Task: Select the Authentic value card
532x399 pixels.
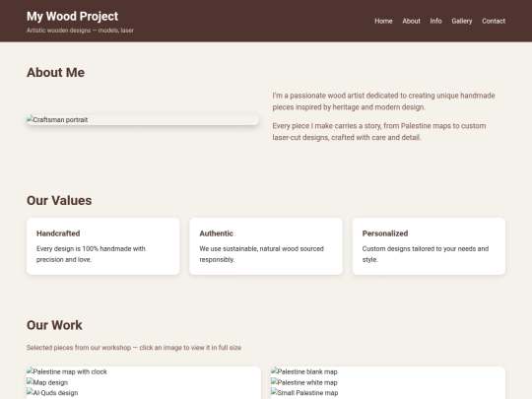Action: [x=266, y=246]
